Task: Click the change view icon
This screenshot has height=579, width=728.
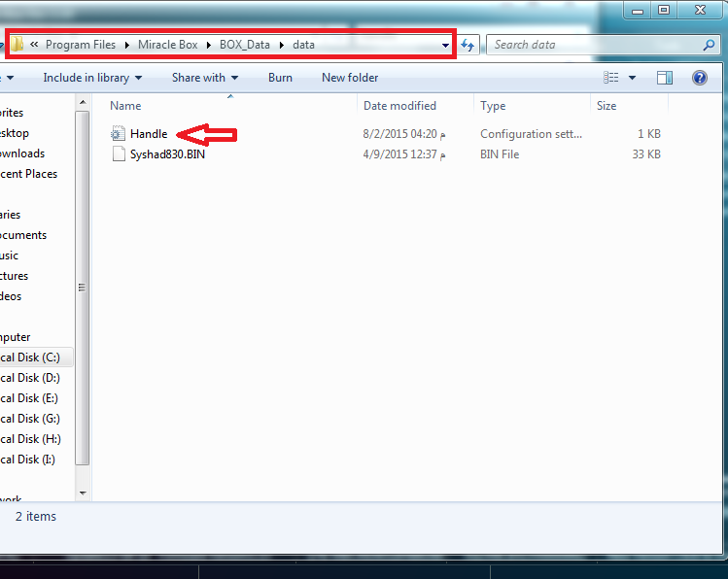Action: [610, 78]
